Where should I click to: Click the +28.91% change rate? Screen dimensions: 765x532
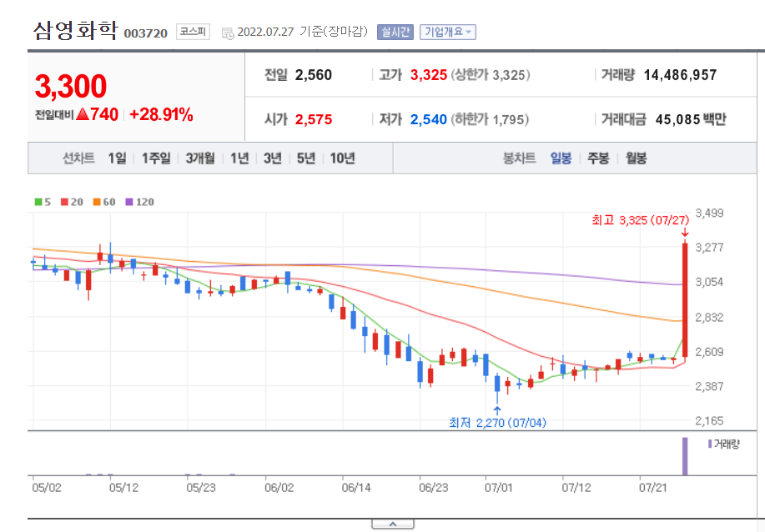tap(161, 114)
